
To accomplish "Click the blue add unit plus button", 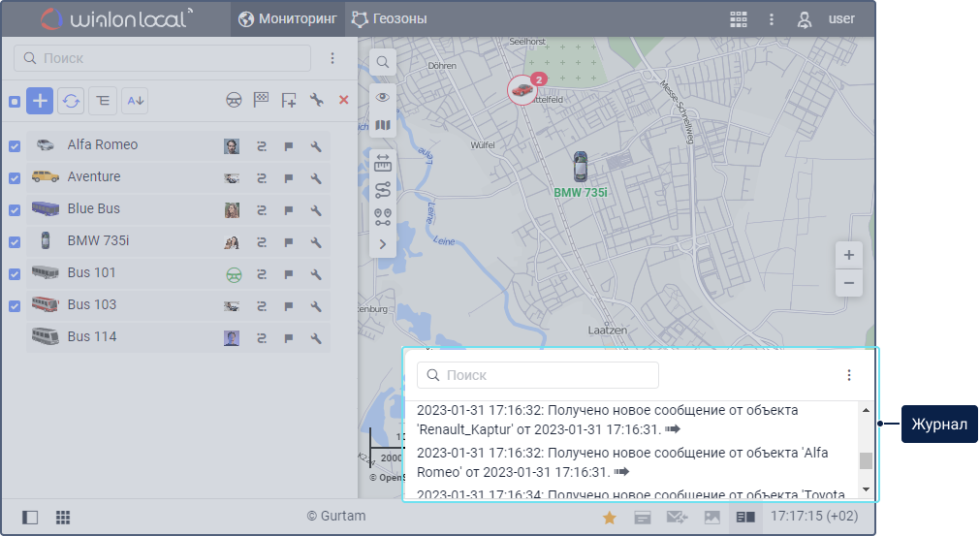I will pos(40,100).
